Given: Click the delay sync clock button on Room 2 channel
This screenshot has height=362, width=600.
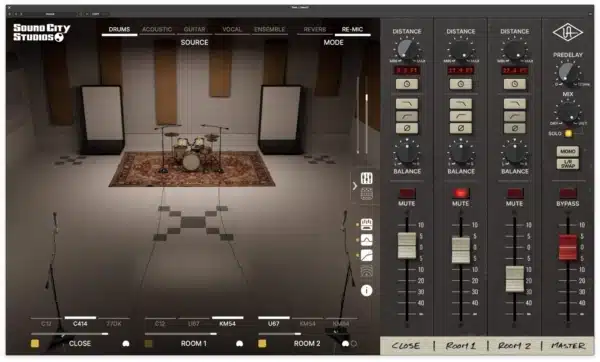Looking at the screenshot, I should 515,84.
